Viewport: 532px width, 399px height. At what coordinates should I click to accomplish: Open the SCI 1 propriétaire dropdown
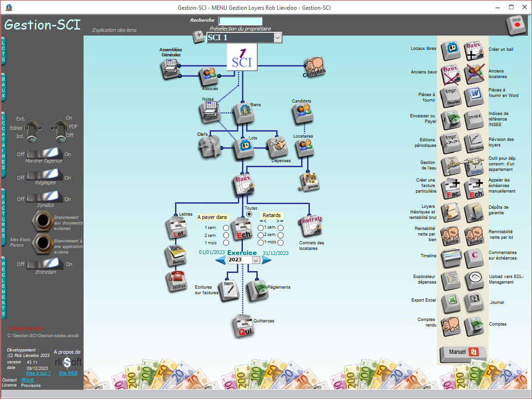(x=278, y=38)
